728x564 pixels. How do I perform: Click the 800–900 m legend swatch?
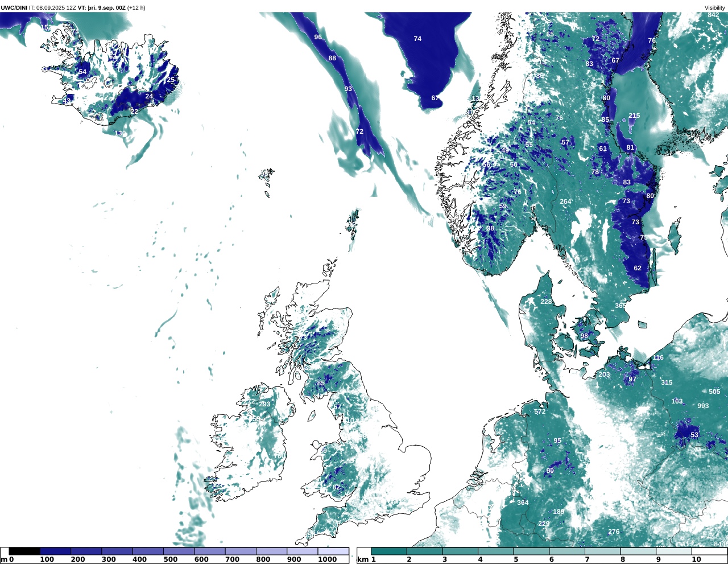click(x=271, y=551)
